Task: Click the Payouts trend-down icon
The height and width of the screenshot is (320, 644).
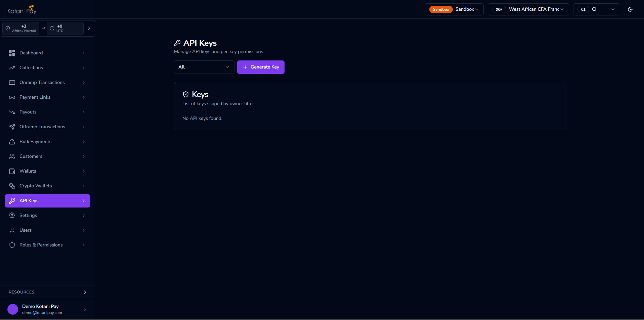Action: [x=12, y=112]
